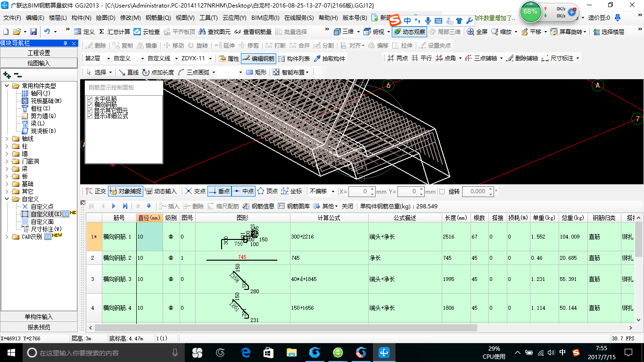Image resolution: width=644 pixels, height=362 pixels.
Task: Click 平行 parallel axis tool
Action: pyautogui.click(x=421, y=58)
